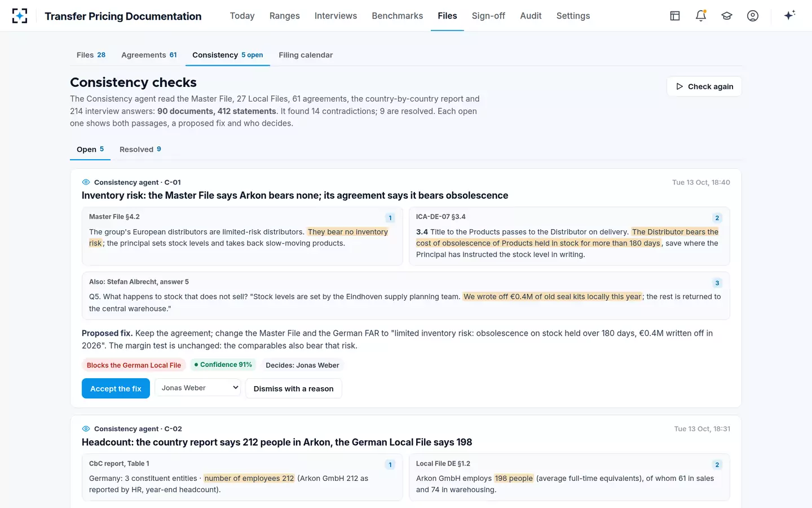
Task: Click Accept the fix for C-01
Action: [116, 388]
